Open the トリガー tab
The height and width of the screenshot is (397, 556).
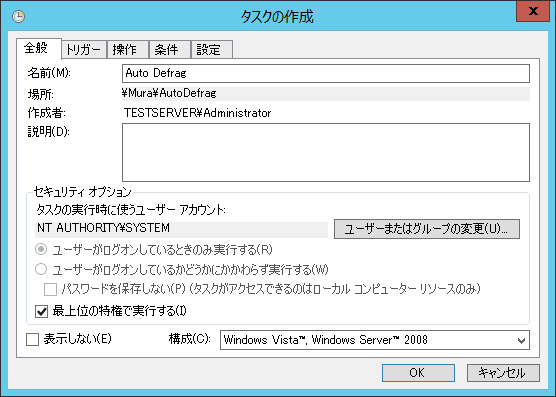(84, 50)
